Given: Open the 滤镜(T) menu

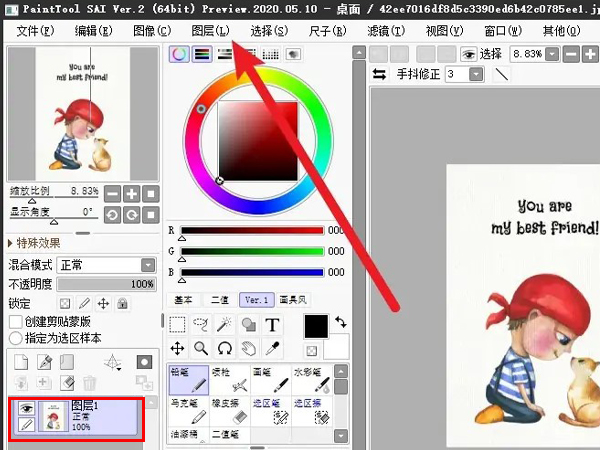Looking at the screenshot, I should coord(386,31).
